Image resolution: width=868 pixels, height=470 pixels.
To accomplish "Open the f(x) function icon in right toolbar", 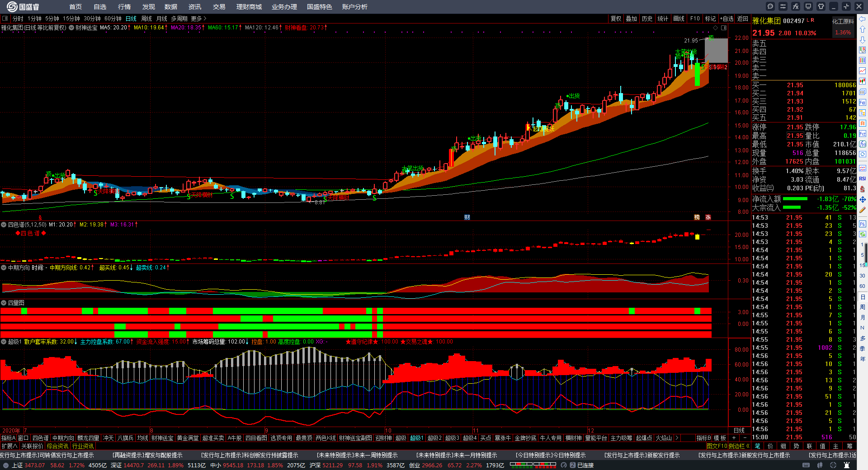I will (863, 144).
